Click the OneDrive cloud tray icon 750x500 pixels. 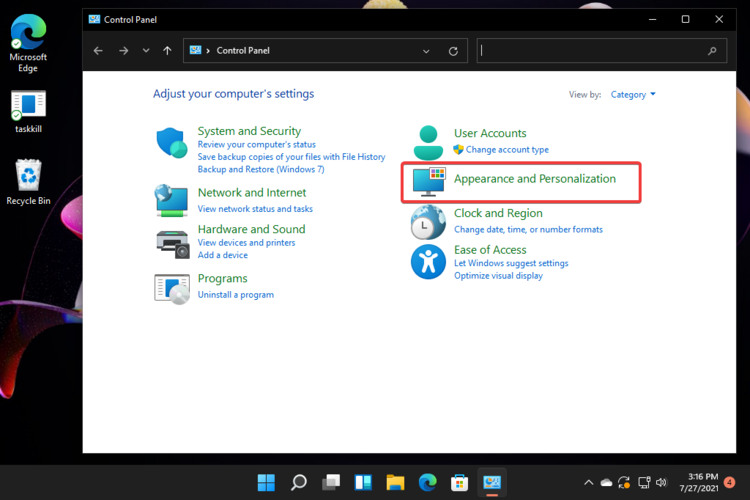(x=607, y=482)
